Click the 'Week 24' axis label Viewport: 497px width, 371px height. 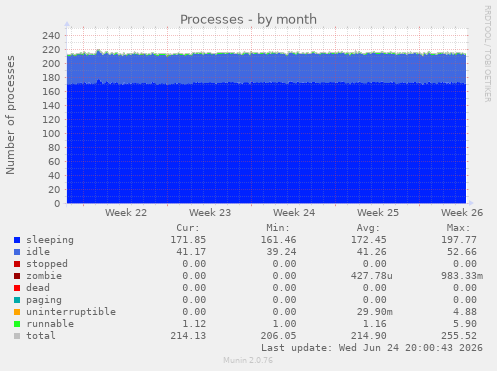(x=294, y=213)
